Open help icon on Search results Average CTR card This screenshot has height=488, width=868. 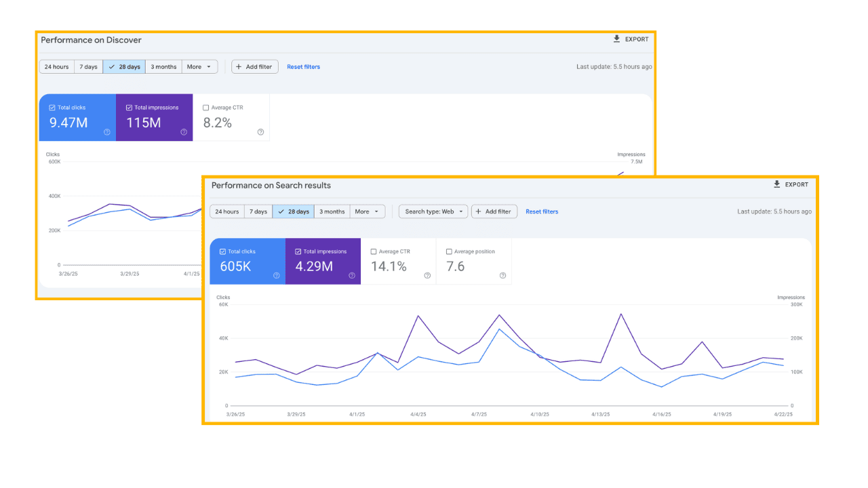pos(427,275)
